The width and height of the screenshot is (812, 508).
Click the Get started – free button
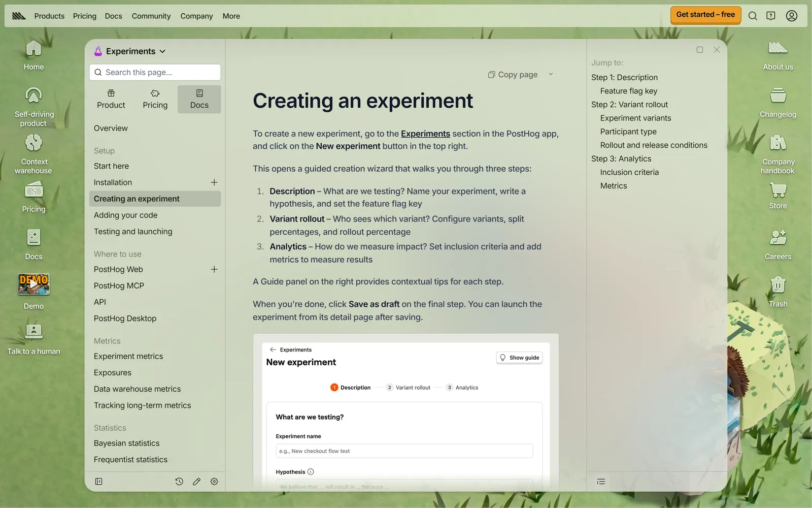pyautogui.click(x=705, y=15)
